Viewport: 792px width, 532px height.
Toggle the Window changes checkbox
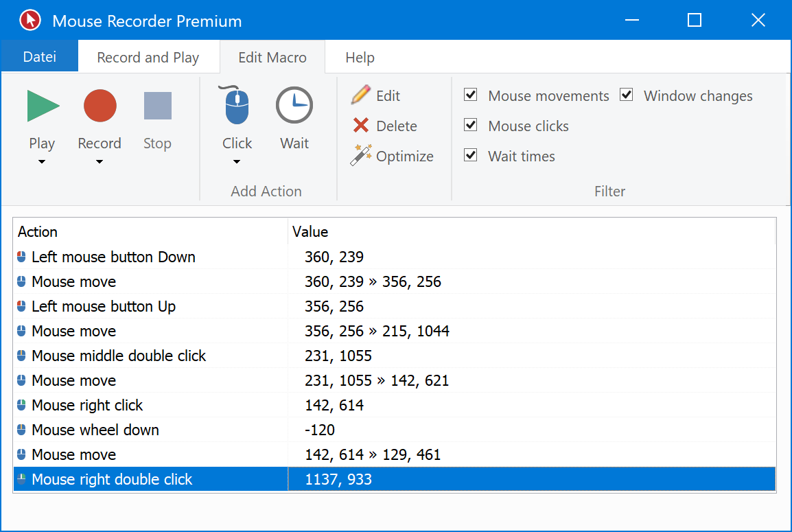[627, 95]
